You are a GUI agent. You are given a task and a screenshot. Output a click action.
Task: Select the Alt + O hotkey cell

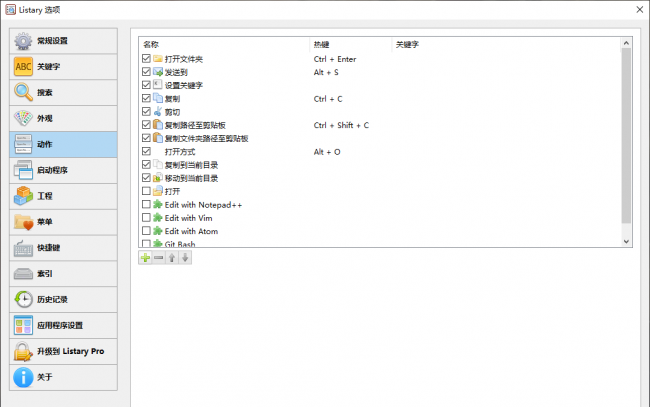pyautogui.click(x=327, y=152)
